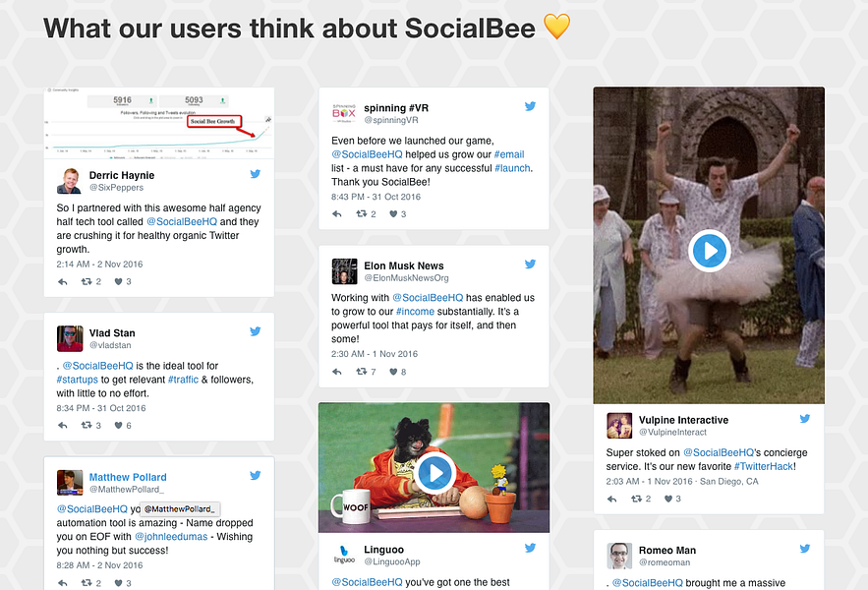The image size is (868, 590).
Task: Reply to Derric Haynie's tweet
Action: (63, 282)
